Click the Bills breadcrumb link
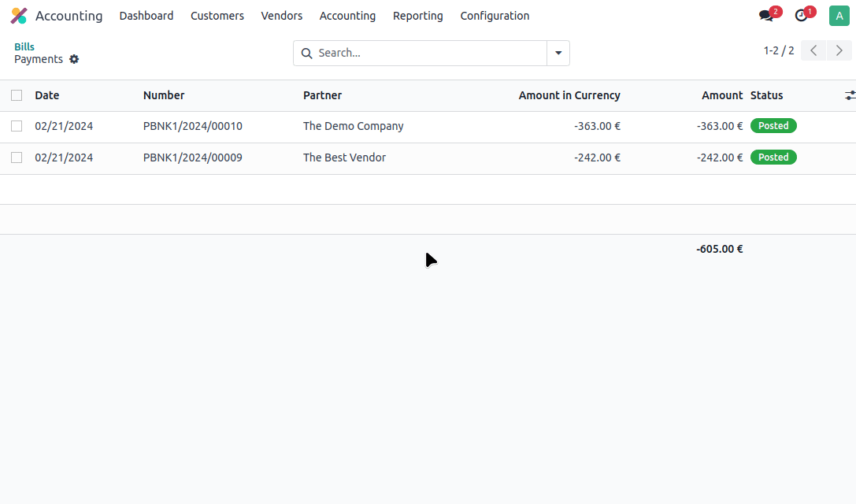The height and width of the screenshot is (504, 856). click(24, 46)
